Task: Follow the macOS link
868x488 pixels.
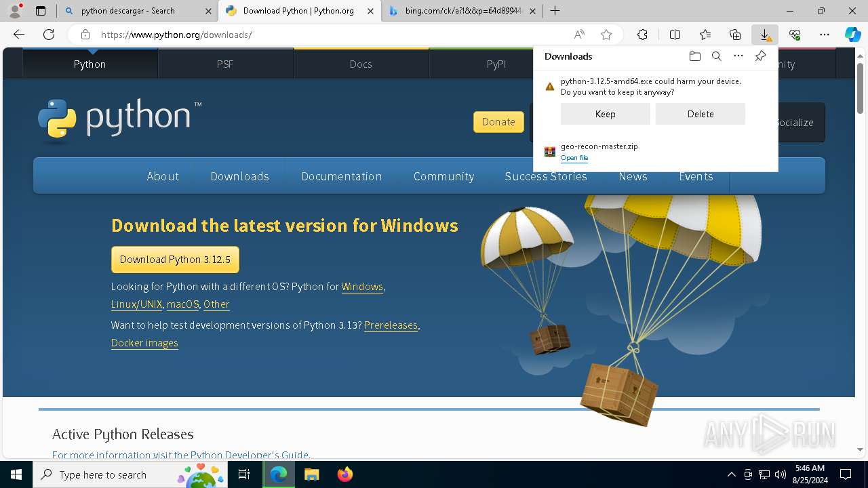Action: (x=182, y=304)
